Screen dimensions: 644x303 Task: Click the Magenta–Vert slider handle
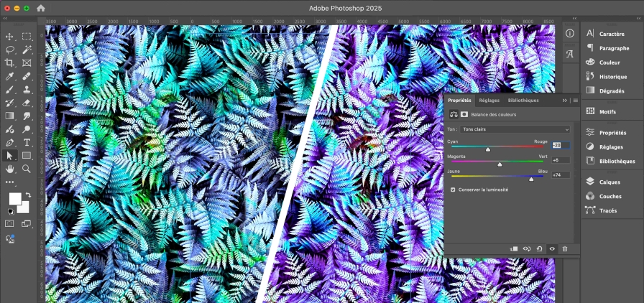(x=500, y=164)
